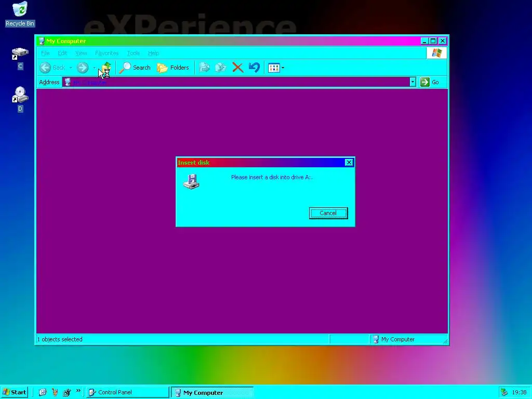Click the Windows flag logo throbber
This screenshot has width=532, height=399.
[x=436, y=54]
